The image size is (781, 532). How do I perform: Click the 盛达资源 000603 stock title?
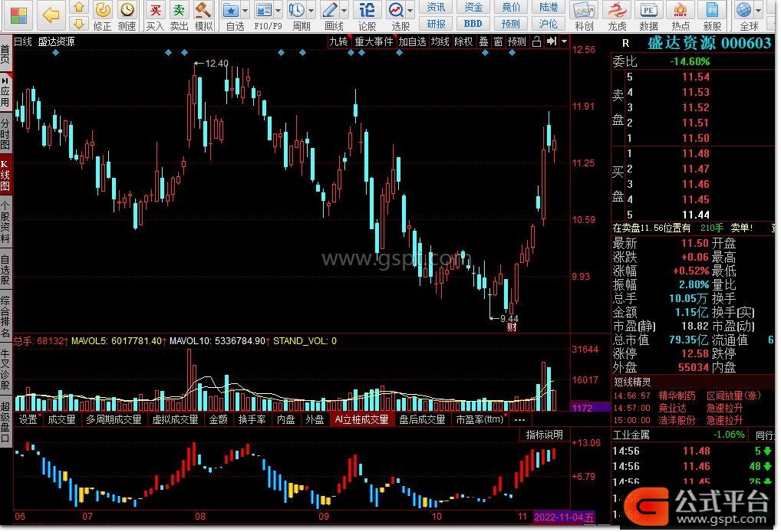710,43
